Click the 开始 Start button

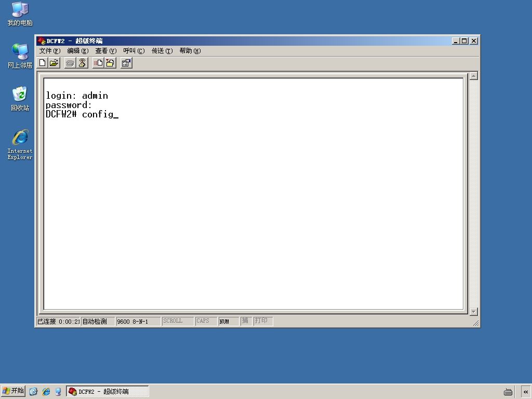pyautogui.click(x=13, y=391)
